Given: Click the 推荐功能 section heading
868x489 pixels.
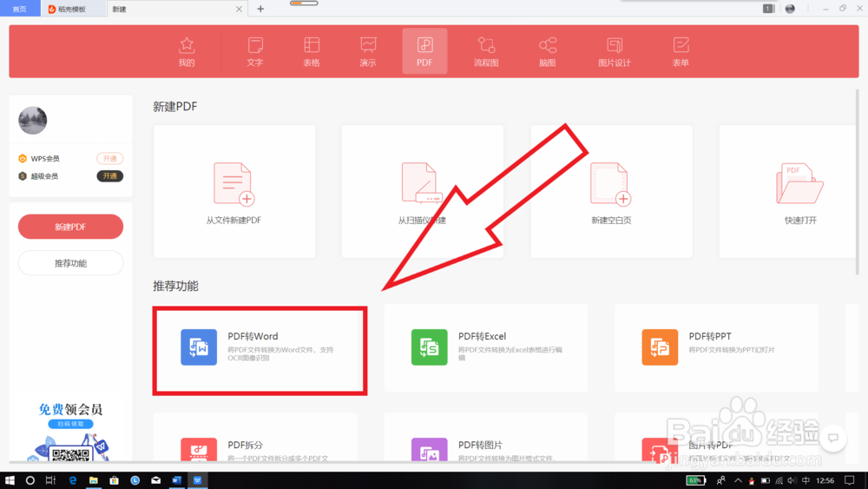Looking at the screenshot, I should 175,286.
